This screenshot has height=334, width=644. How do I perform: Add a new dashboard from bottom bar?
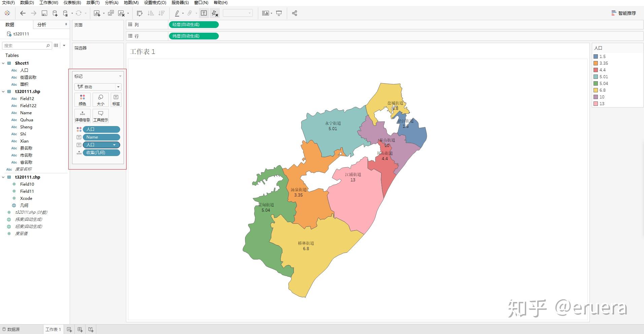pos(80,330)
